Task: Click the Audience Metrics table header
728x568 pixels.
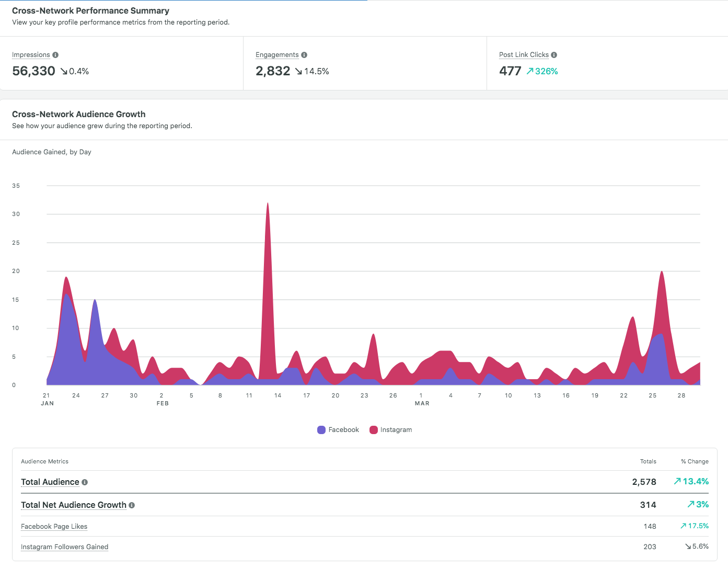Action: point(44,462)
